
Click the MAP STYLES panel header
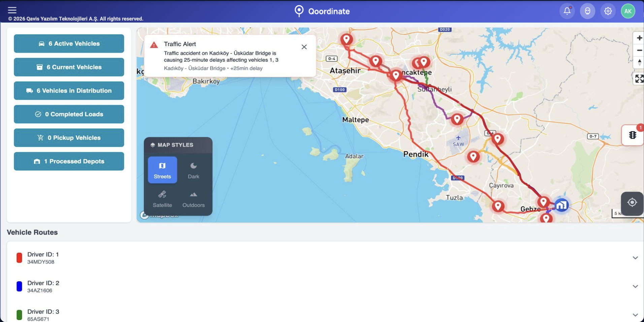[x=178, y=145]
